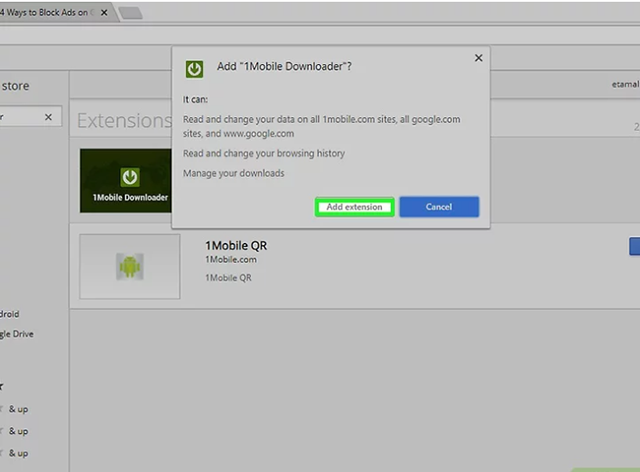Image resolution: width=640 pixels, height=472 pixels.
Task: Click the web store heading
Action: (x=15, y=86)
